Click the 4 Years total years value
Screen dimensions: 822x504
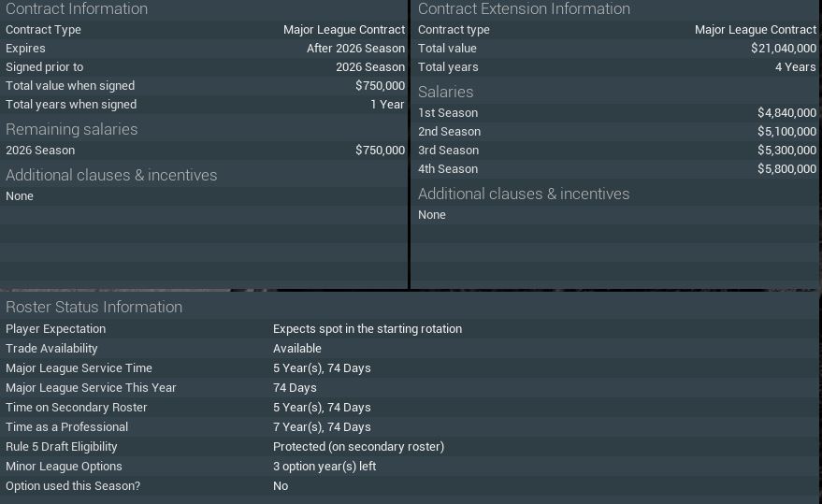click(x=795, y=67)
